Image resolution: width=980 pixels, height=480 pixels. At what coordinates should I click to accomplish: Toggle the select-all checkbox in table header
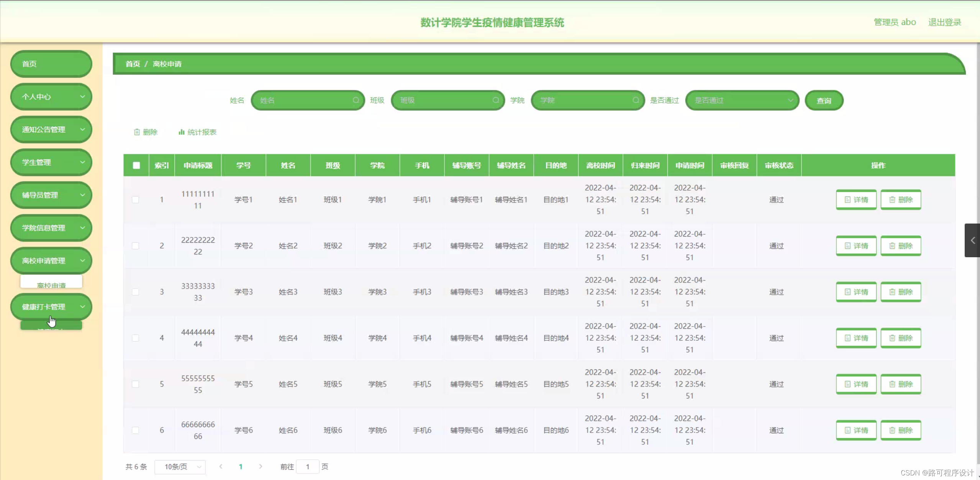point(136,165)
